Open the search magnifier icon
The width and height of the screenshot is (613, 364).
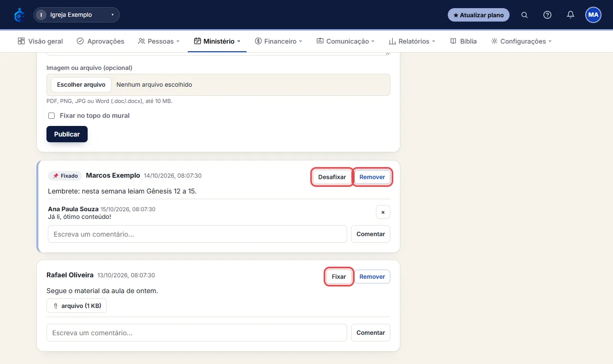[x=524, y=15]
